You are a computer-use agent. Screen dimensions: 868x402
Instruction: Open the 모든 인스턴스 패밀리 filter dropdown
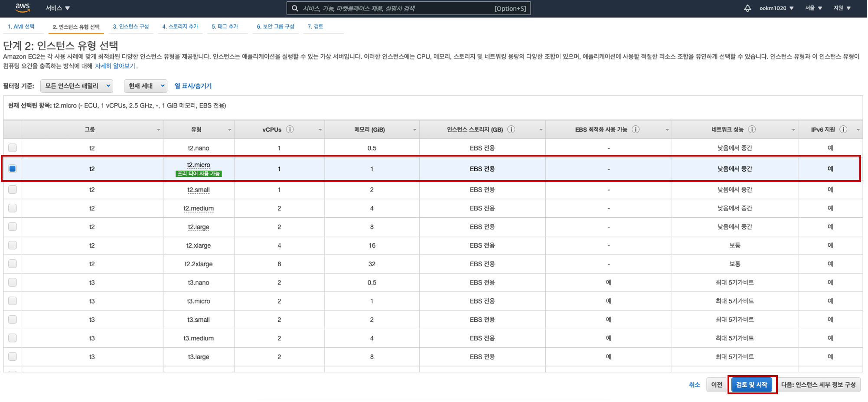click(77, 86)
